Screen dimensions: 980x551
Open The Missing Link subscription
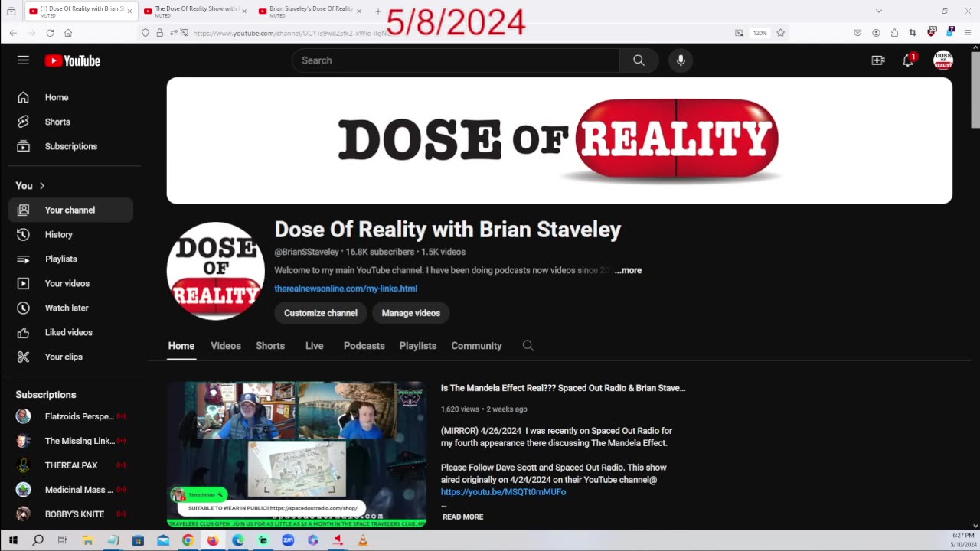coord(70,441)
